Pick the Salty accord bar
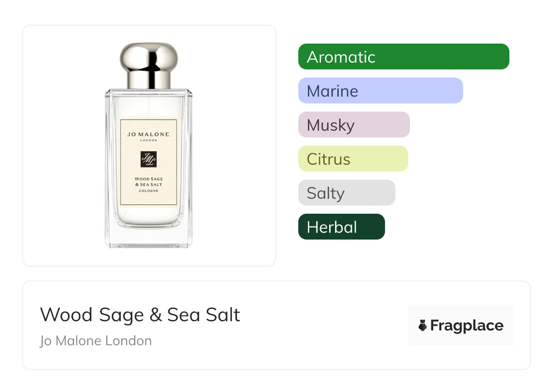 tap(346, 193)
